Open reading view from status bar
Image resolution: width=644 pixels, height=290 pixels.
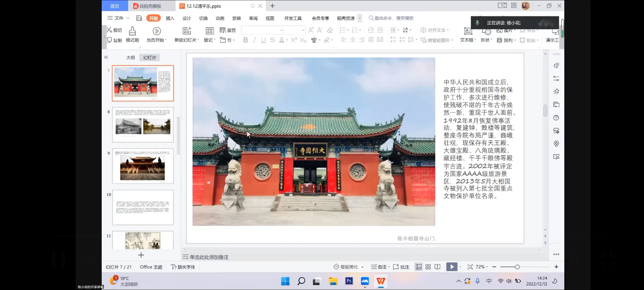click(437, 267)
